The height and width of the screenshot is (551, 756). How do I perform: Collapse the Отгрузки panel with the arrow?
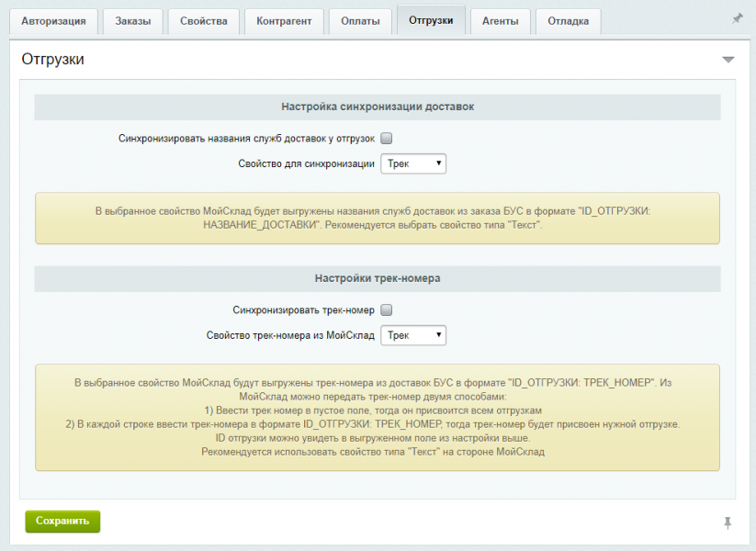click(728, 60)
